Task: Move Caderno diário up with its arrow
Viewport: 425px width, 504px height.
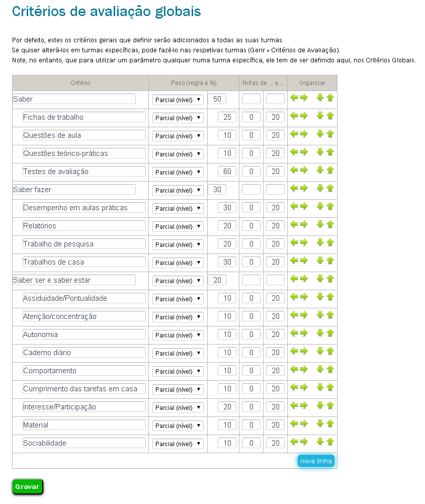Action: pyautogui.click(x=330, y=351)
